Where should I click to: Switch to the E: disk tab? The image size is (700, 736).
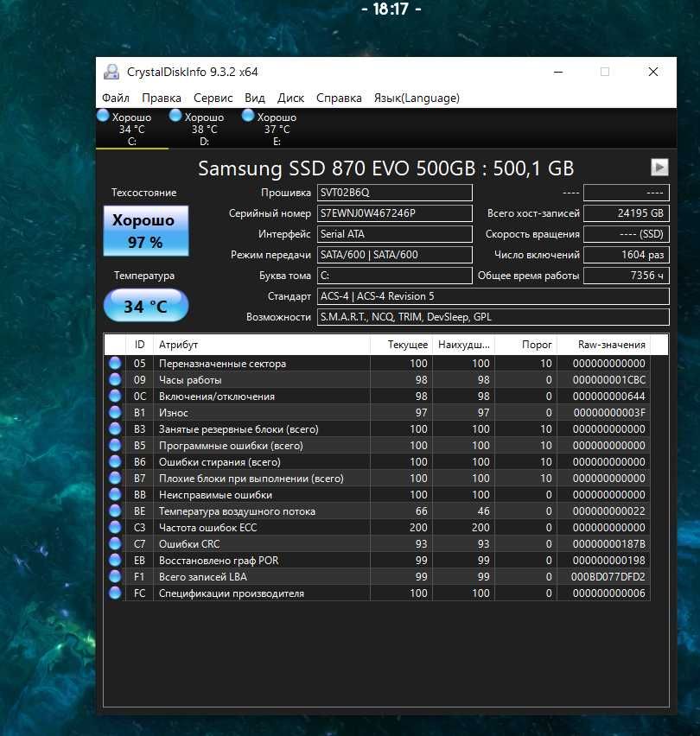click(277, 129)
